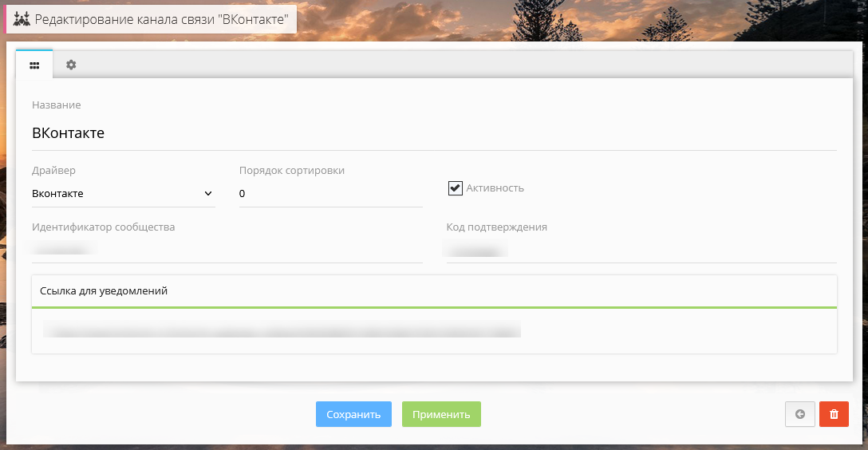Screen dimensions: 868x450
Task: Switch to the gear settings tab
Action: click(71, 65)
